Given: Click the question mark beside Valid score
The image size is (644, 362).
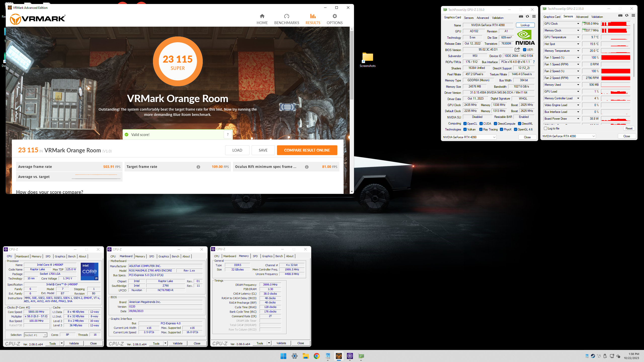Looking at the screenshot, I should [228, 134].
